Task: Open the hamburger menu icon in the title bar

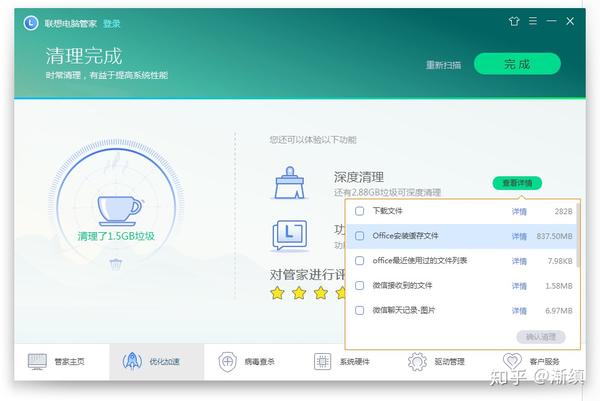Action: pyautogui.click(x=533, y=21)
